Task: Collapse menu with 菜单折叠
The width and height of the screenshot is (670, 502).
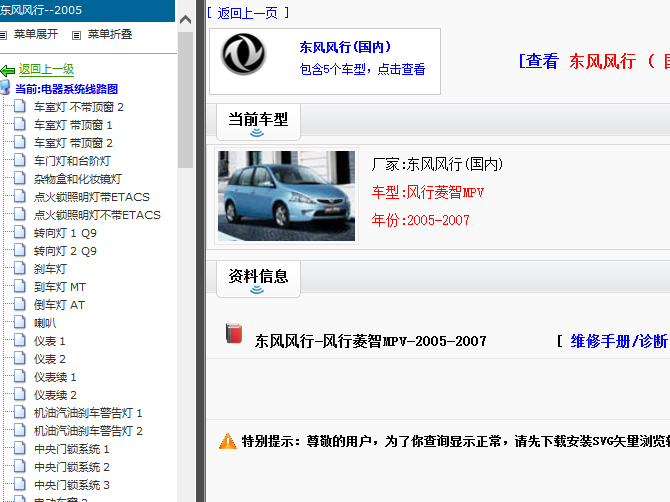Action: tap(110, 34)
